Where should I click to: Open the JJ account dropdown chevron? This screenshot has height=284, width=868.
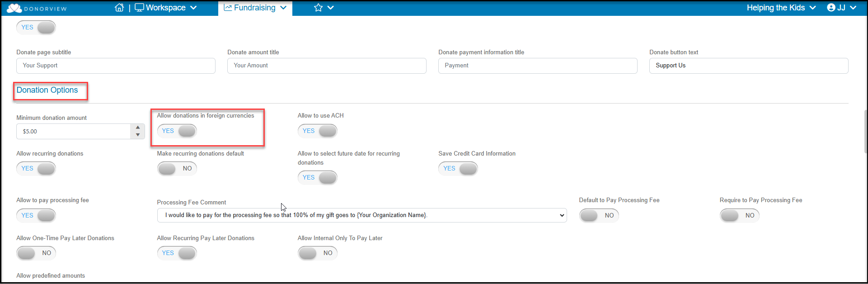click(x=853, y=8)
